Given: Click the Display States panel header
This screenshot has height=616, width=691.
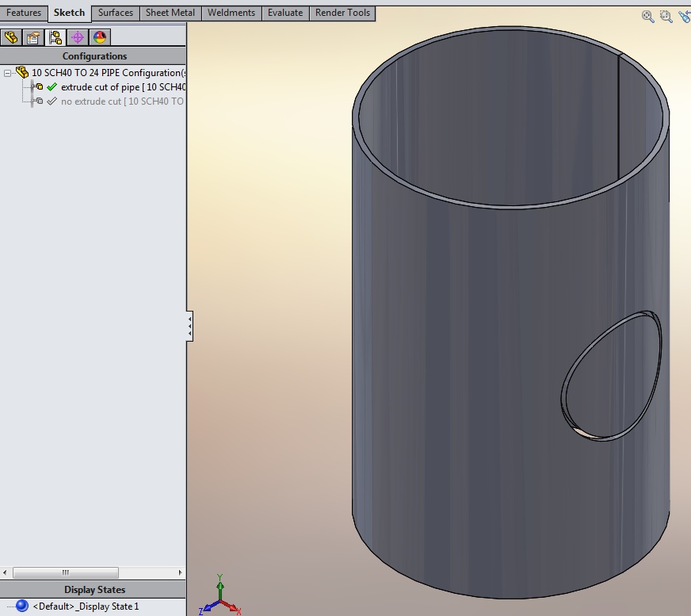Looking at the screenshot, I should pos(93,590).
